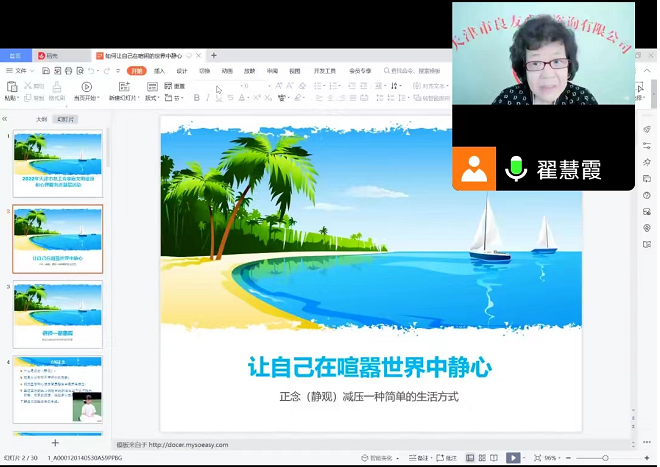Viewport: 660px width, 467px height.
Task: Play slideshow from the status bar
Action: pyautogui.click(x=513, y=457)
